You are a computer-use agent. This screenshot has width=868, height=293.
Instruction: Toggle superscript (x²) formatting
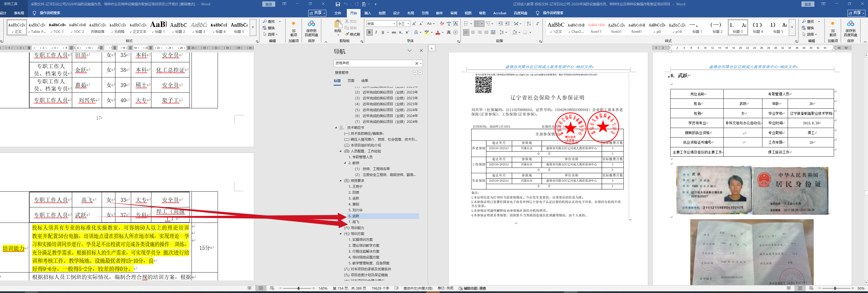pyautogui.click(x=407, y=32)
